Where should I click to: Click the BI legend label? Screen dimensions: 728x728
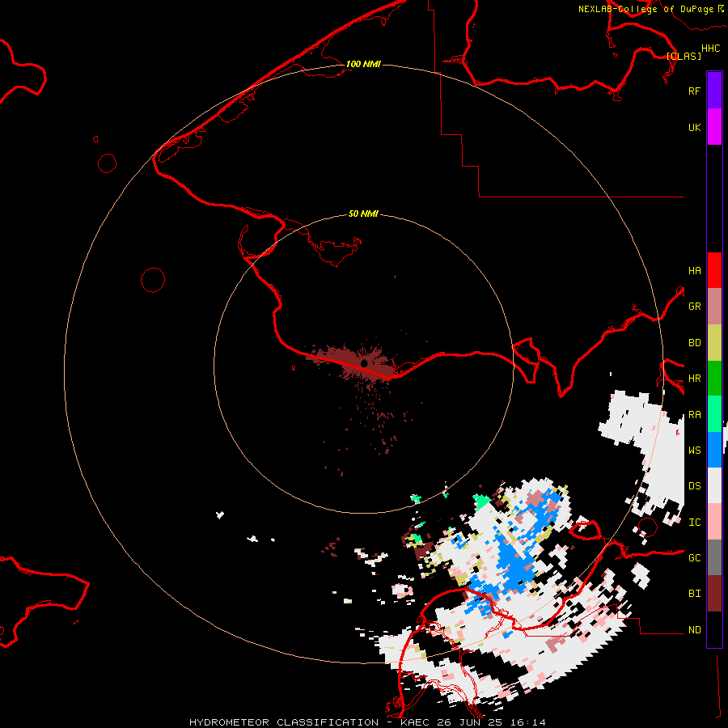(x=694, y=594)
